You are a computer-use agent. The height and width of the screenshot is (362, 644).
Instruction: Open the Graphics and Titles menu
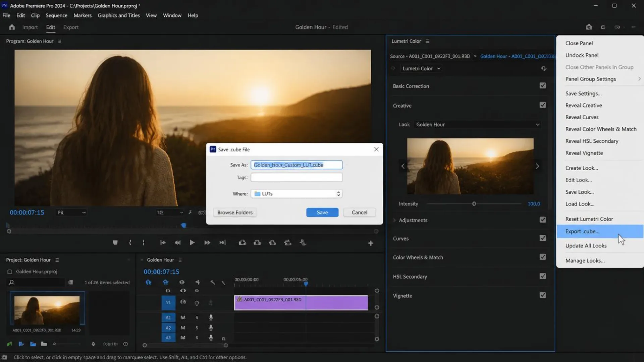[x=119, y=15]
